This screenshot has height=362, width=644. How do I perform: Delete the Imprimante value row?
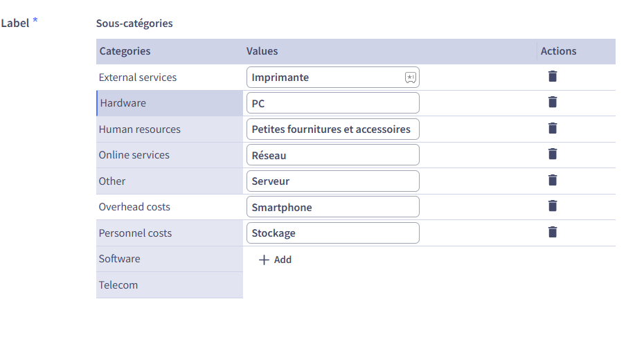pyautogui.click(x=552, y=77)
